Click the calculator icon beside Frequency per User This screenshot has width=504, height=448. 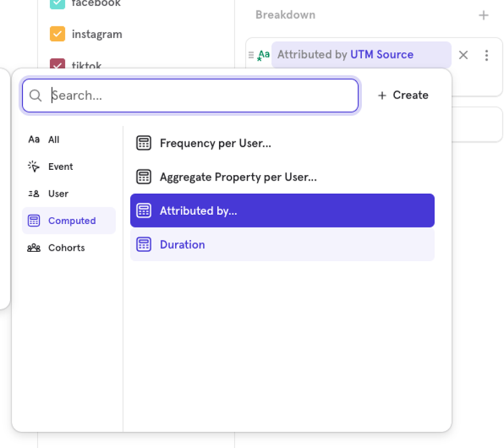143,143
